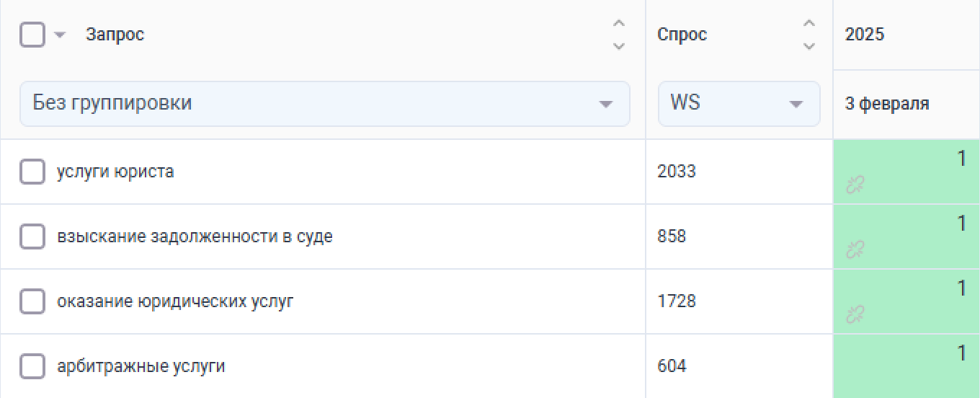Open the арбитражные услуги query text
This screenshot has height=398, width=980.
point(141,366)
